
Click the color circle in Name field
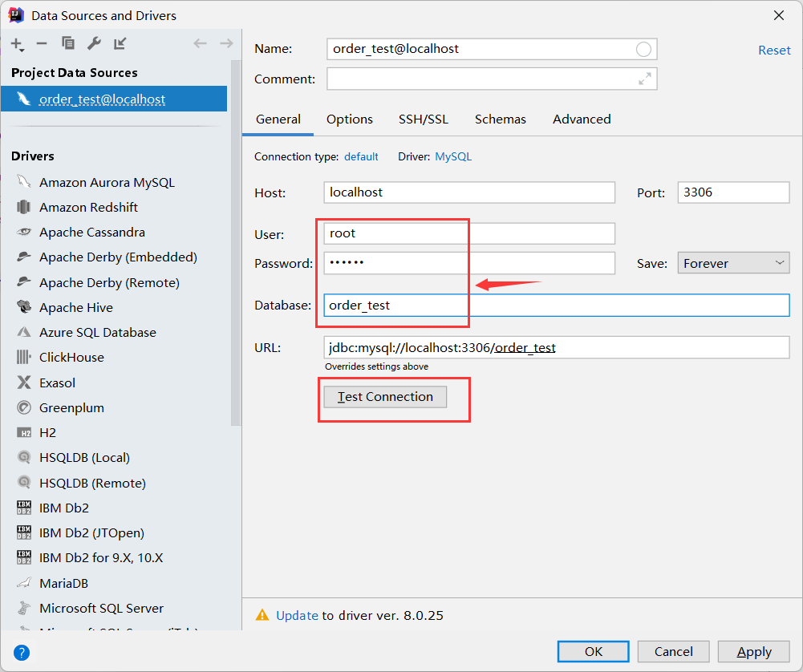643,49
